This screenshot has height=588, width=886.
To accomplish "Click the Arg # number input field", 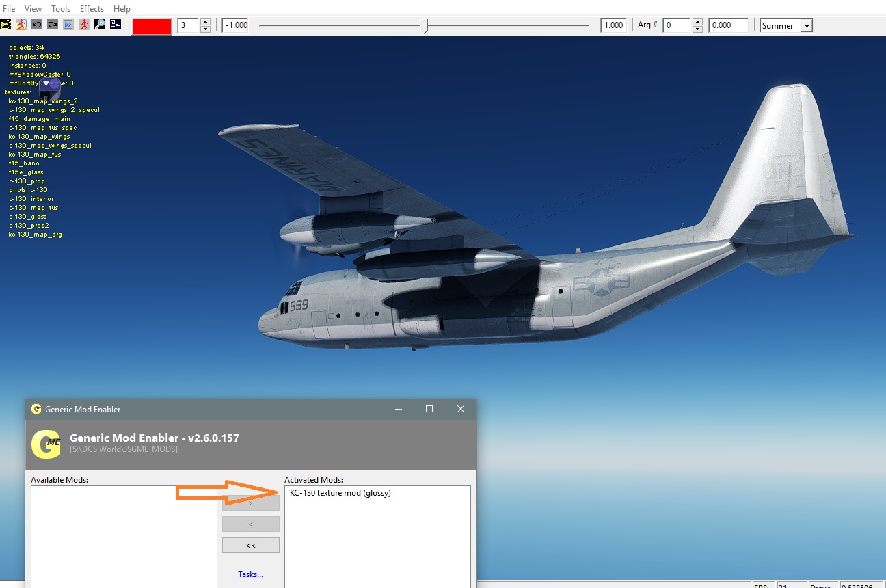I will [676, 25].
